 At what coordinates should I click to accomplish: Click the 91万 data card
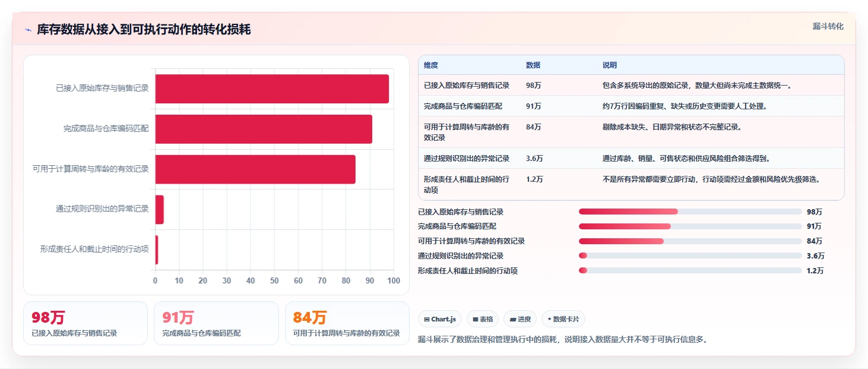[x=216, y=323]
